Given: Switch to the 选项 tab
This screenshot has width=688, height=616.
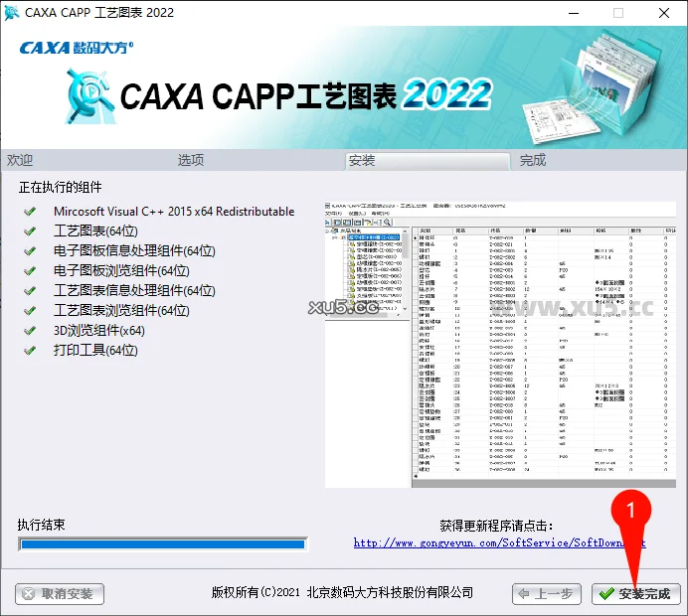Looking at the screenshot, I should coord(191,160).
